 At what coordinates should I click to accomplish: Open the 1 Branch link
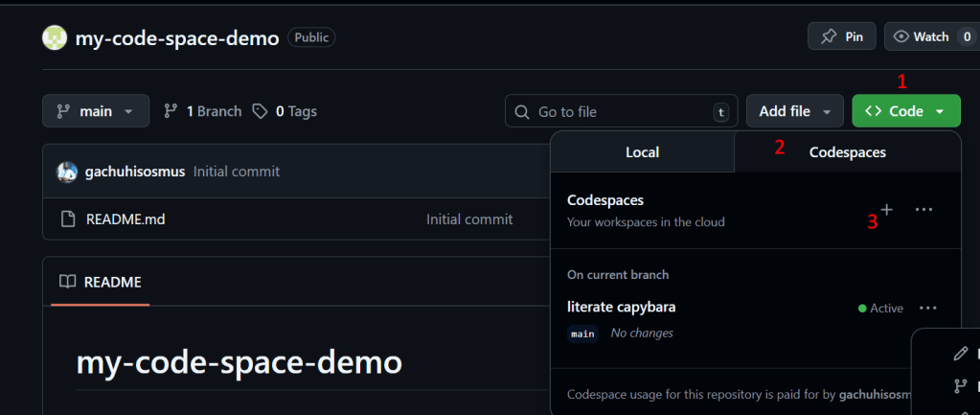pyautogui.click(x=202, y=111)
